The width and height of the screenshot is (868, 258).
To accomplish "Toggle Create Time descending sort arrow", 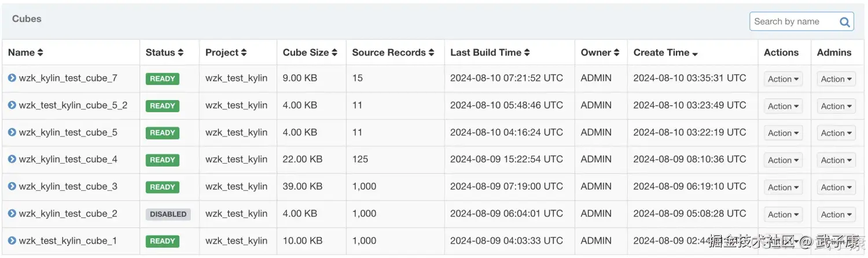I will coord(695,54).
